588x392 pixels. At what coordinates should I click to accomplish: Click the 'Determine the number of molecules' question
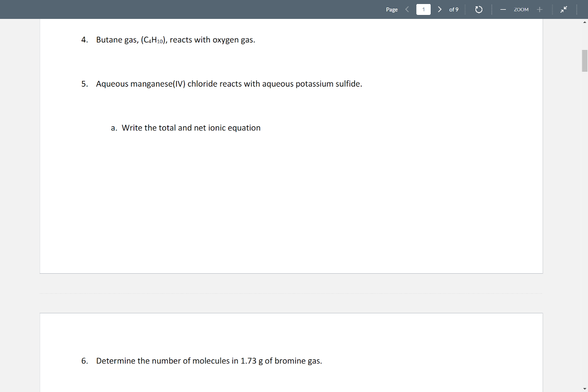pyautogui.click(x=209, y=361)
